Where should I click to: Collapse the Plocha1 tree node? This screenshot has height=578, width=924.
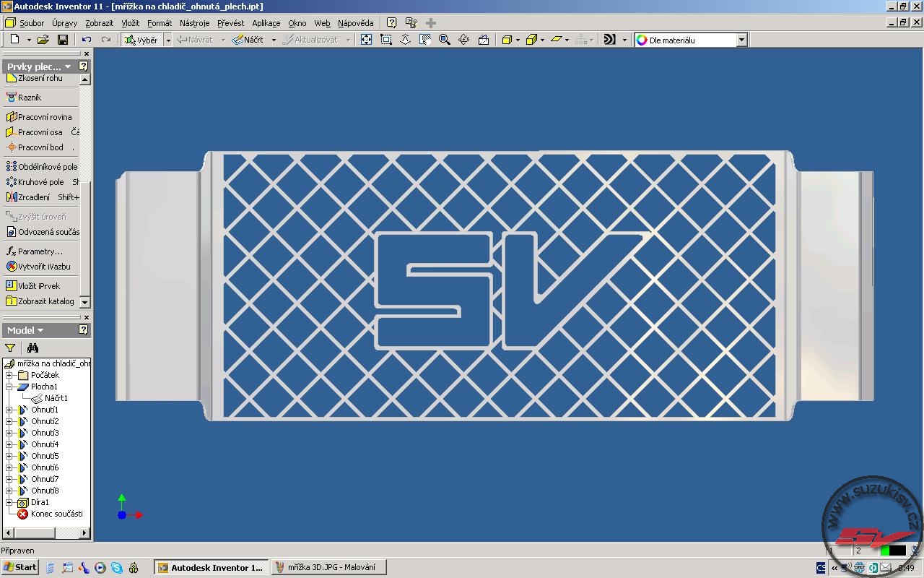point(9,387)
